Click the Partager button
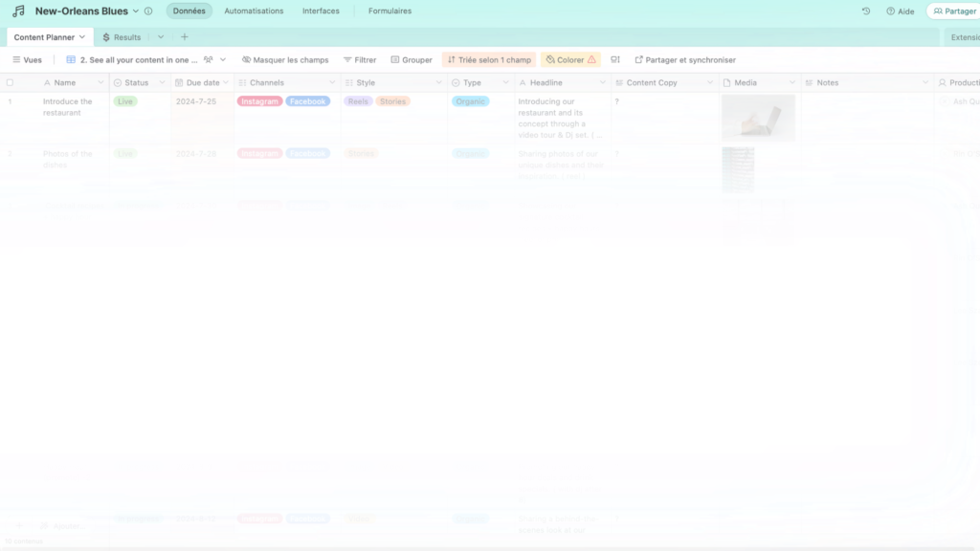The image size is (980, 551). click(x=954, y=11)
